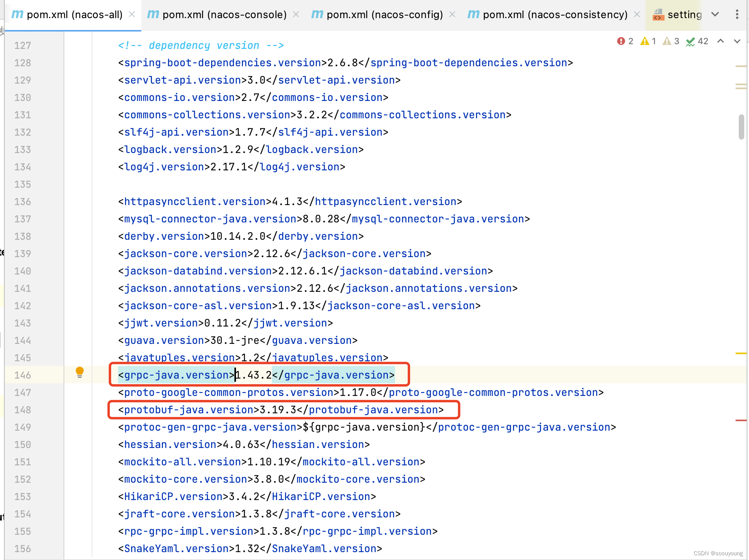Click the red error stripe marker in scrollbar
The width and height of the screenshot is (749, 560).
coord(741,420)
